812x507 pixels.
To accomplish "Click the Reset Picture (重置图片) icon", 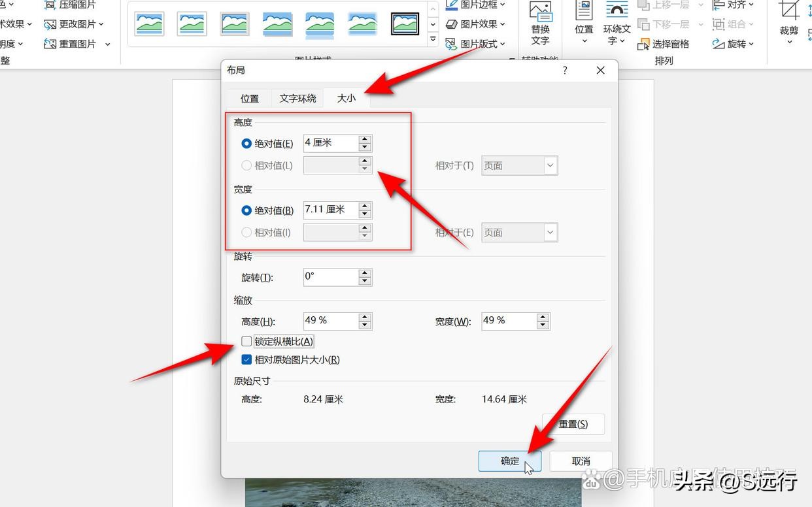I will coord(50,44).
